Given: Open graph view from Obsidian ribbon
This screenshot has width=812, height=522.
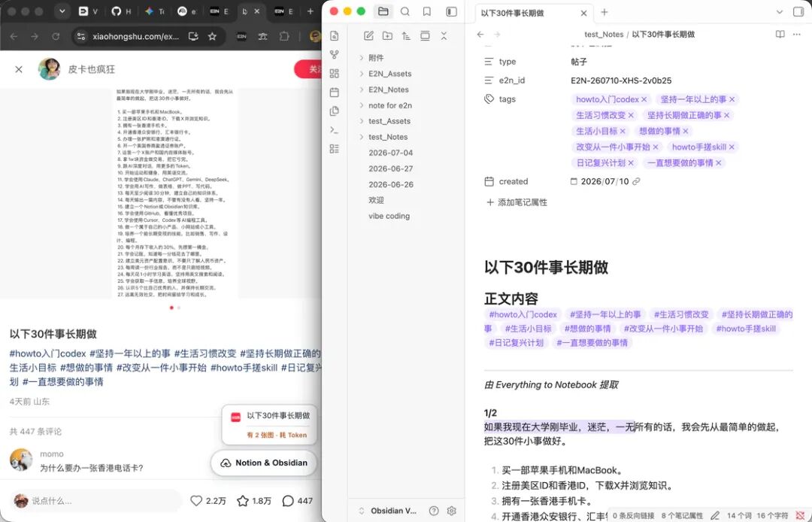Looking at the screenshot, I should point(335,54).
